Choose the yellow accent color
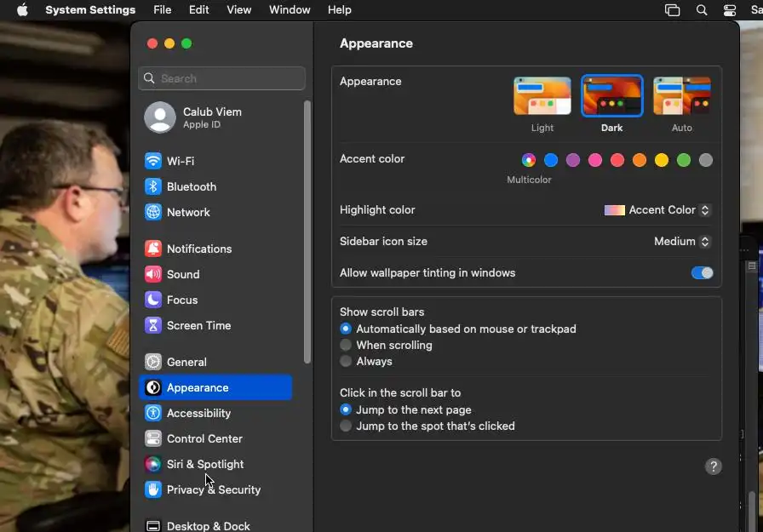Viewport: 763px width, 532px height. (x=662, y=160)
